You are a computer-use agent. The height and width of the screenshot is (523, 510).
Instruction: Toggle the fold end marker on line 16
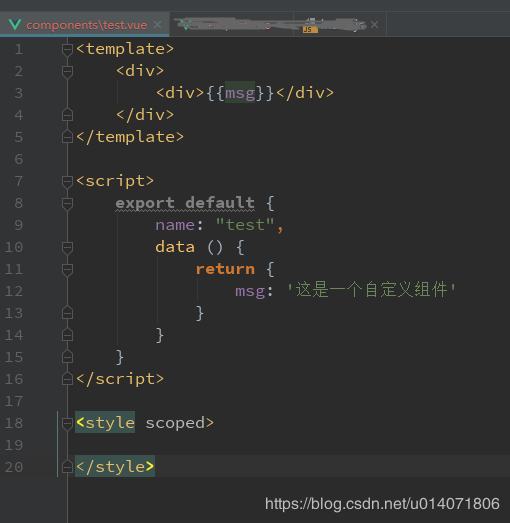[x=67, y=379]
